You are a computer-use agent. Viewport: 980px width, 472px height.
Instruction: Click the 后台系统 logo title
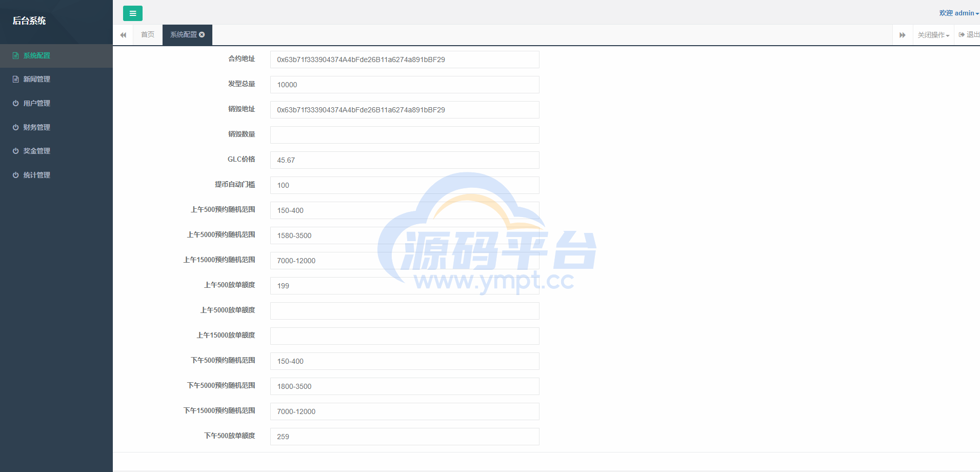pos(29,21)
